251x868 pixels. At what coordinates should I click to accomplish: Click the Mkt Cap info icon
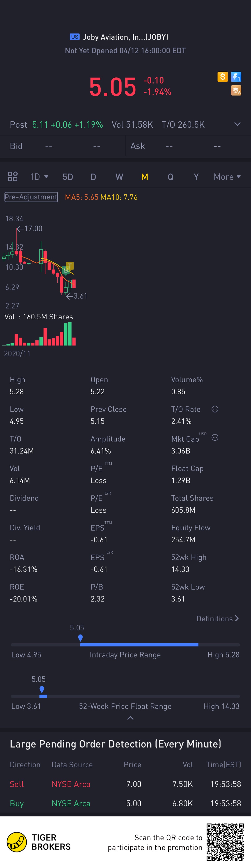click(215, 437)
